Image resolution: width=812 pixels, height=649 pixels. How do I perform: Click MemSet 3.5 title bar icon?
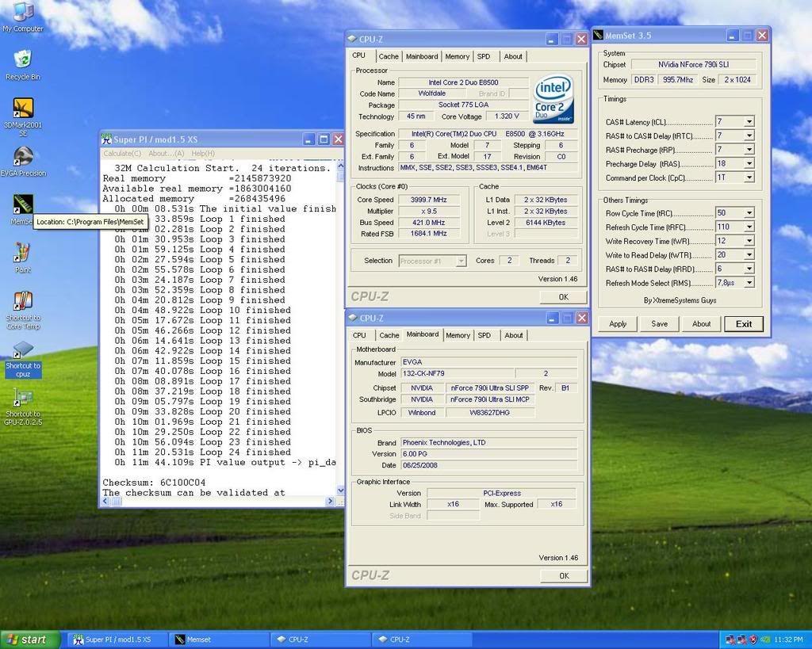click(598, 35)
